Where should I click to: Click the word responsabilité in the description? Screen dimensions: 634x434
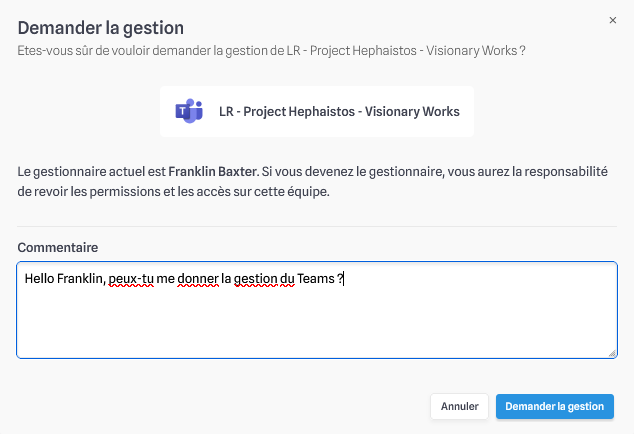[566, 171]
